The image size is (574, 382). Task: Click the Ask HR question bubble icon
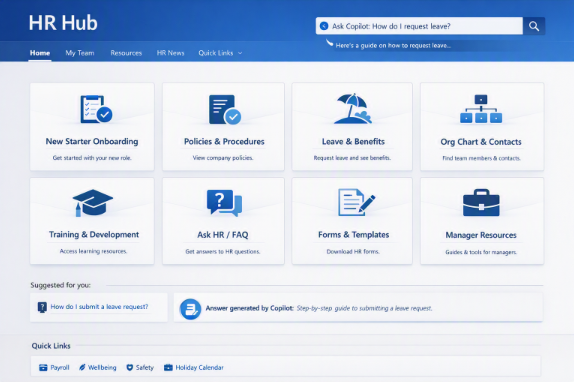(x=224, y=202)
